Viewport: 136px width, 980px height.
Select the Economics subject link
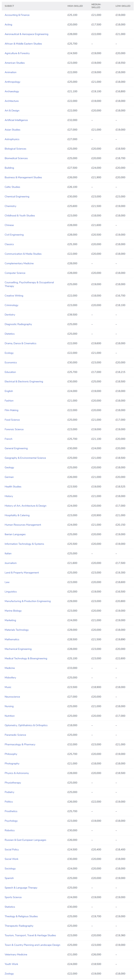point(11,363)
